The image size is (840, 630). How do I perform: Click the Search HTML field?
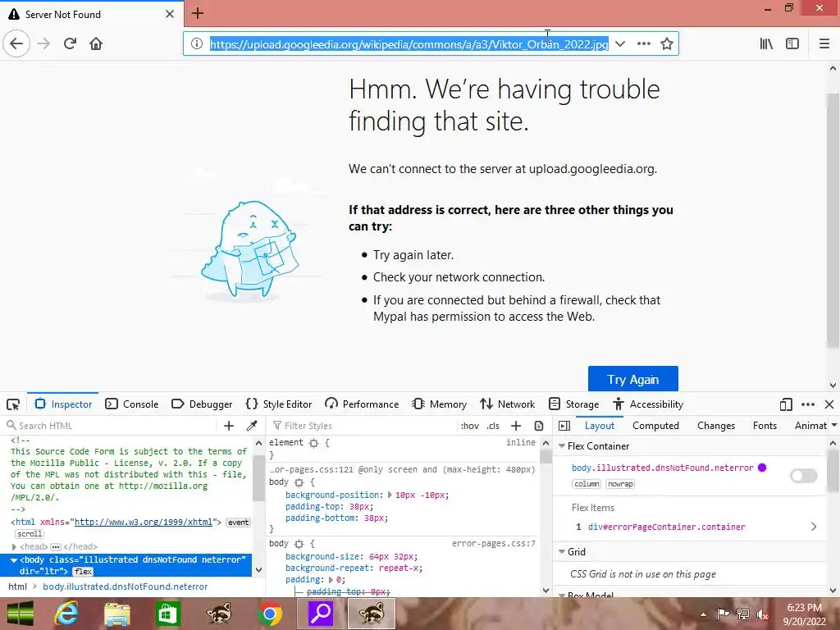tap(115, 426)
